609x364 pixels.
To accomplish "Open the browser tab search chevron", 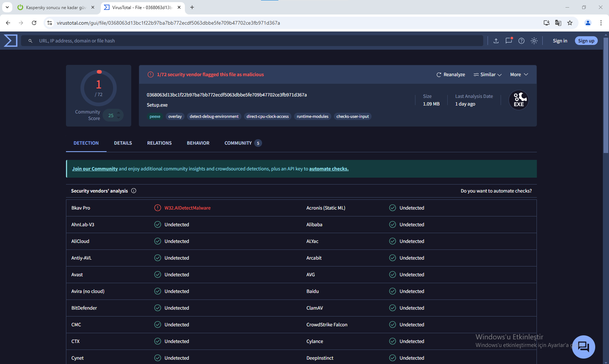I will tap(7, 7).
